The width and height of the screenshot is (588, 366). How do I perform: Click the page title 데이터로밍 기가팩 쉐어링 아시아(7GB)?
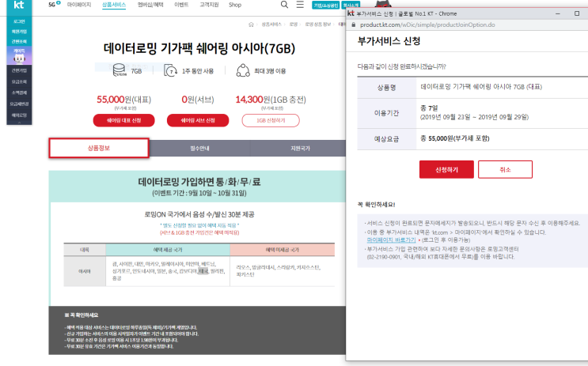[199, 48]
